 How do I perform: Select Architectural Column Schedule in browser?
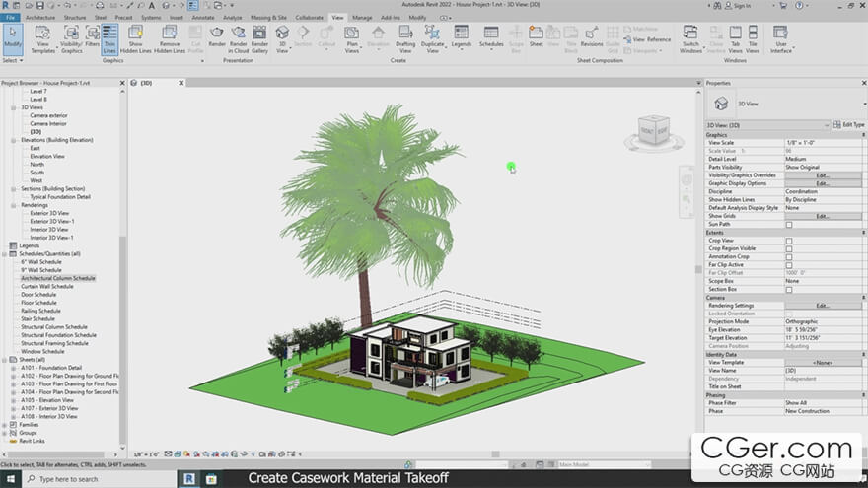pos(58,278)
